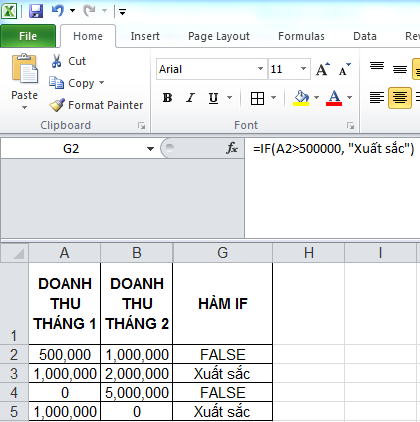Expand the Font Color palette arrow

pyautogui.click(x=350, y=97)
